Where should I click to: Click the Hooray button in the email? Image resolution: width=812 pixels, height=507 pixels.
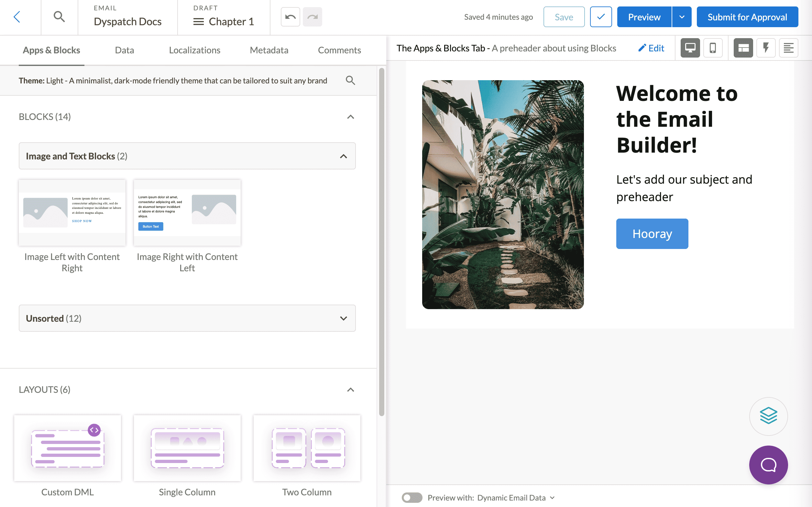pos(652,234)
